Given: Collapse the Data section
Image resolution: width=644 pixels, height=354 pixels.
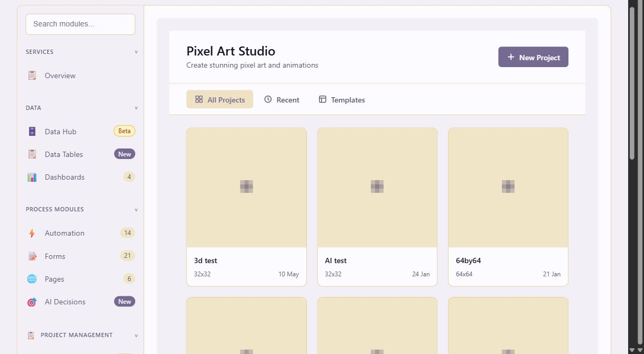Looking at the screenshot, I should point(136,108).
